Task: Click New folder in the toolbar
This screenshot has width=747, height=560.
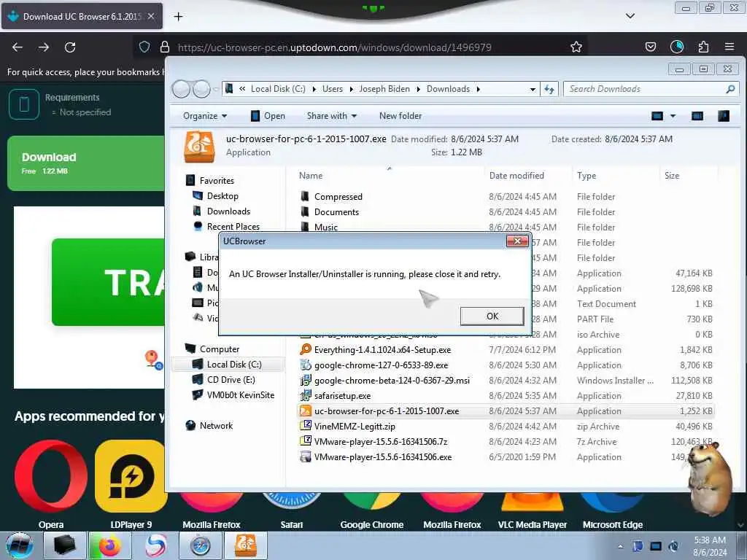Action: pyautogui.click(x=400, y=116)
